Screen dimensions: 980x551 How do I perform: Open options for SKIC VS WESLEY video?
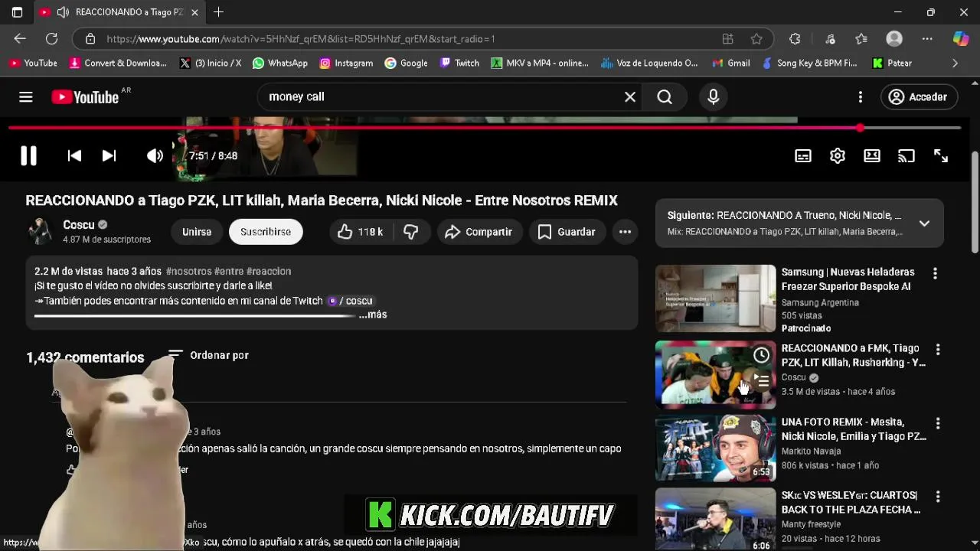click(938, 497)
